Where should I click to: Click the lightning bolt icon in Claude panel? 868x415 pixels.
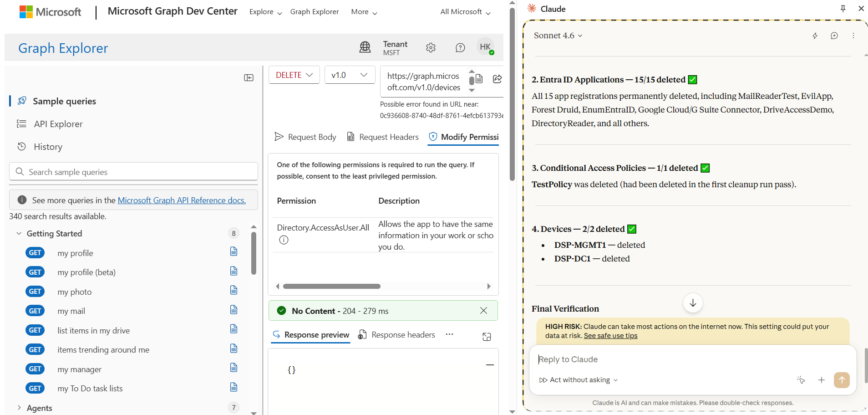pyautogui.click(x=815, y=36)
